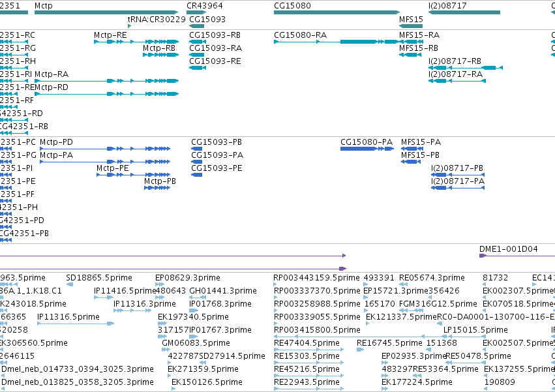Click the Mctp gene label
The height and width of the screenshot is (392, 555).
[x=44, y=6]
